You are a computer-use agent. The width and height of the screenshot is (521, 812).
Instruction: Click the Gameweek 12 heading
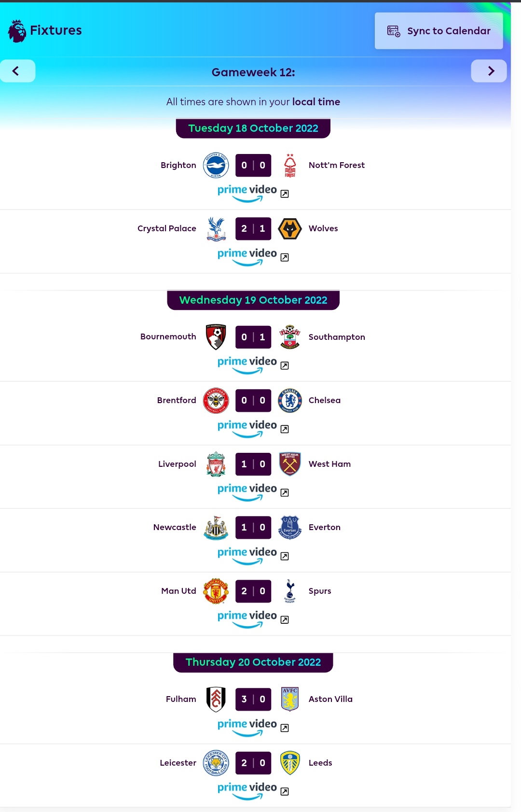(x=253, y=72)
